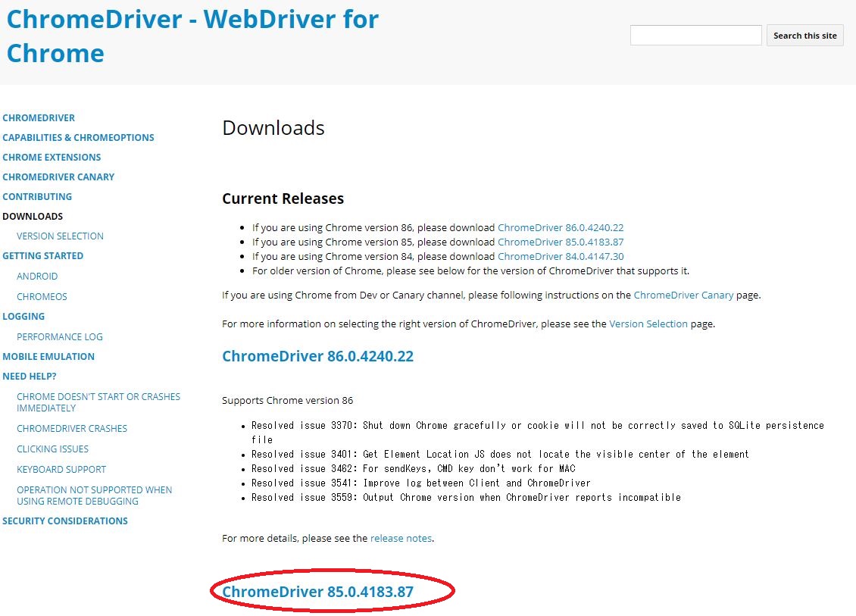Image resolution: width=856 pixels, height=616 pixels.
Task: Open the release notes link
Action: (401, 538)
